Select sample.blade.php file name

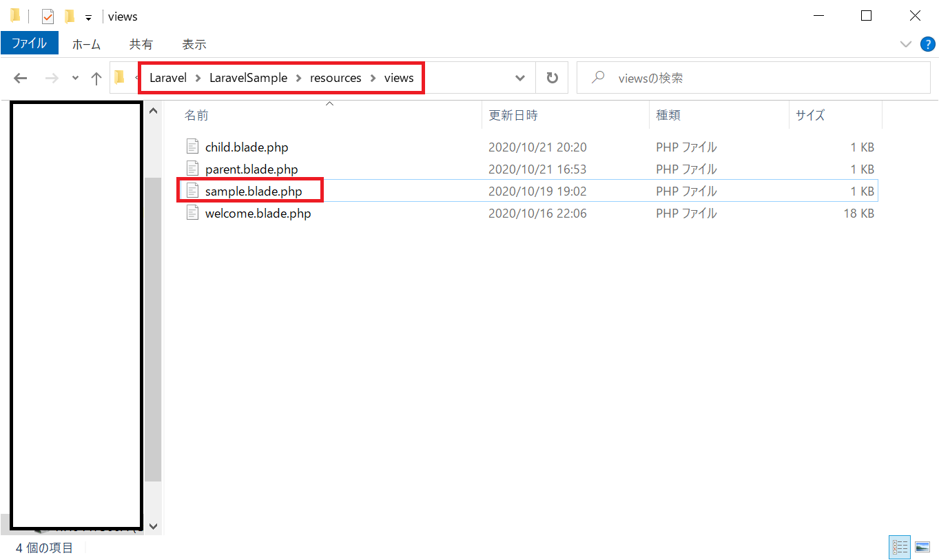point(254,191)
